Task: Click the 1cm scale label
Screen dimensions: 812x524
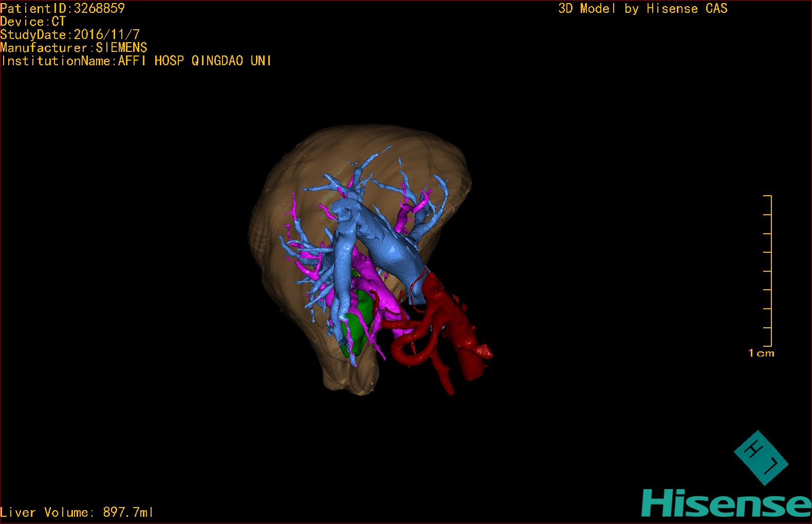Action: [761, 353]
